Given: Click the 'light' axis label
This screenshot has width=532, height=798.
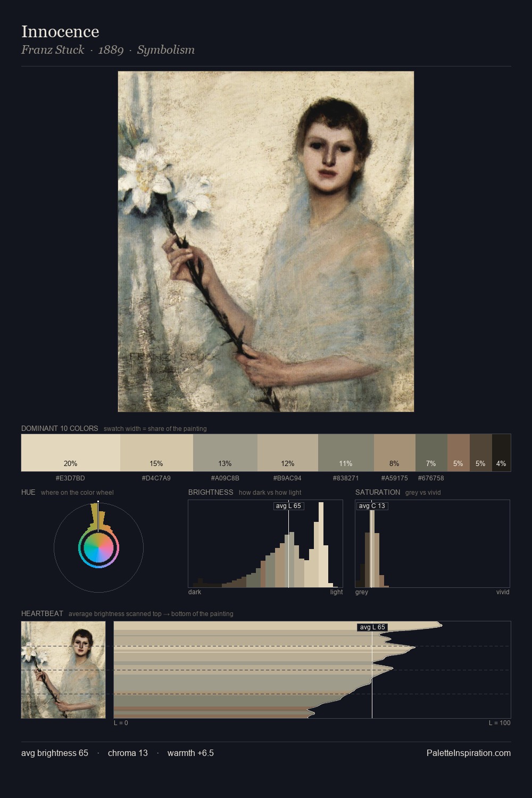Looking at the screenshot, I should (337, 592).
